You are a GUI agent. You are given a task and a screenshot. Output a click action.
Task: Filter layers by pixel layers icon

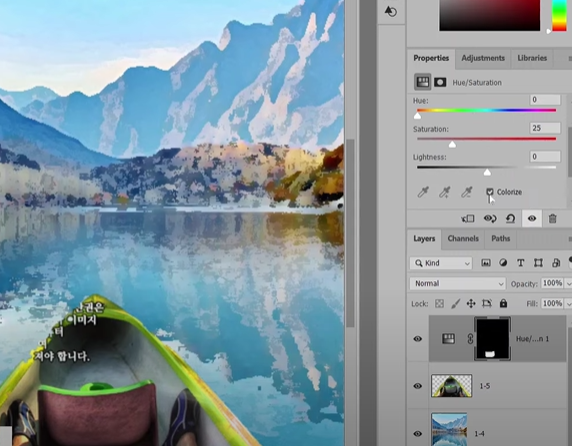[x=486, y=263]
